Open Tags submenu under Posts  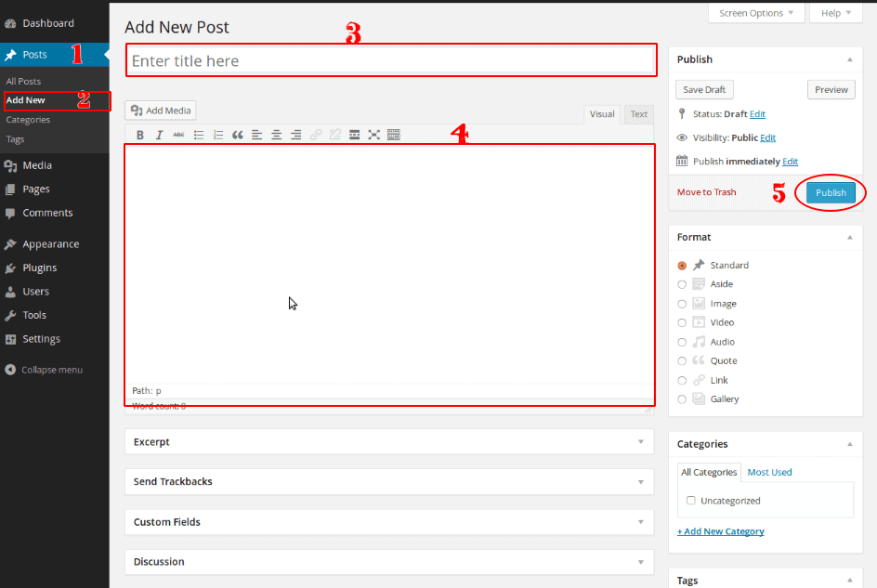tap(15, 139)
